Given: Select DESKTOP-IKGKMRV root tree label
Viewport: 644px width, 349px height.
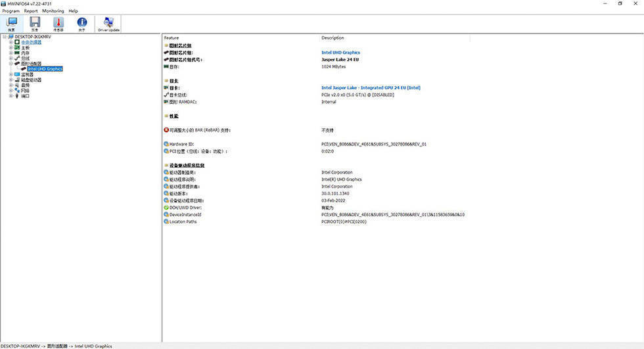Looking at the screenshot, I should click(33, 37).
